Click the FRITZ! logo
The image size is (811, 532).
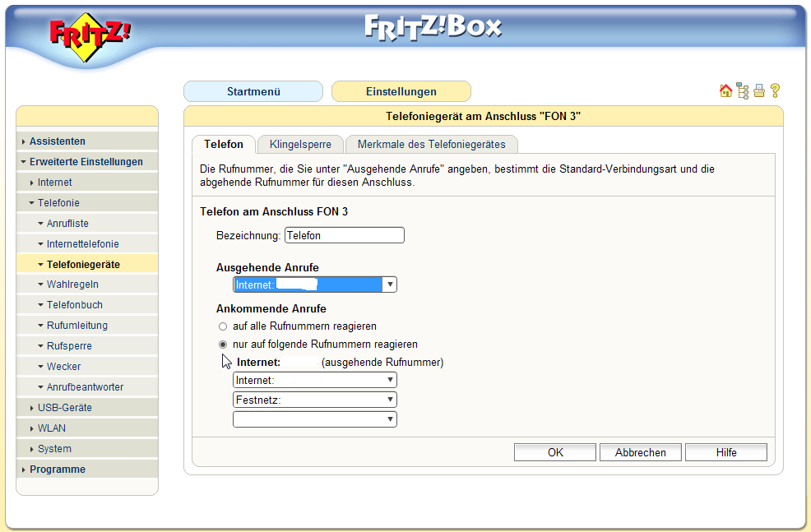90,37
